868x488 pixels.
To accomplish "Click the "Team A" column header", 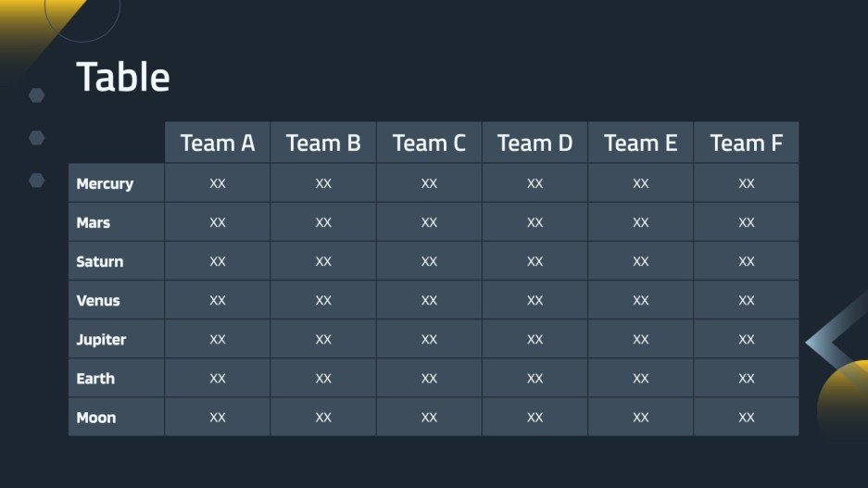I will (x=218, y=143).
